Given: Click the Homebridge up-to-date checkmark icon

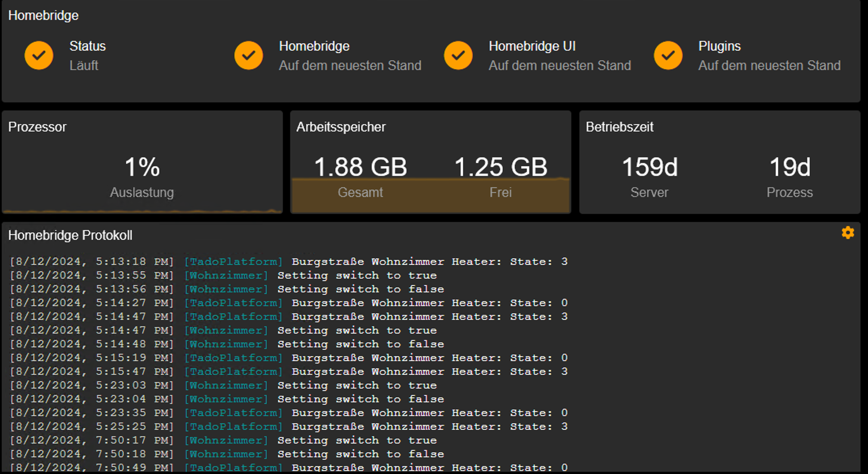Looking at the screenshot, I should pos(248,55).
